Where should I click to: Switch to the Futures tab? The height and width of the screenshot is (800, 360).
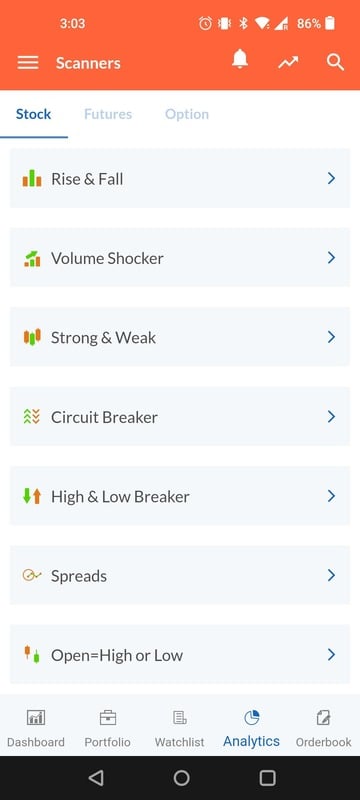pyautogui.click(x=108, y=114)
